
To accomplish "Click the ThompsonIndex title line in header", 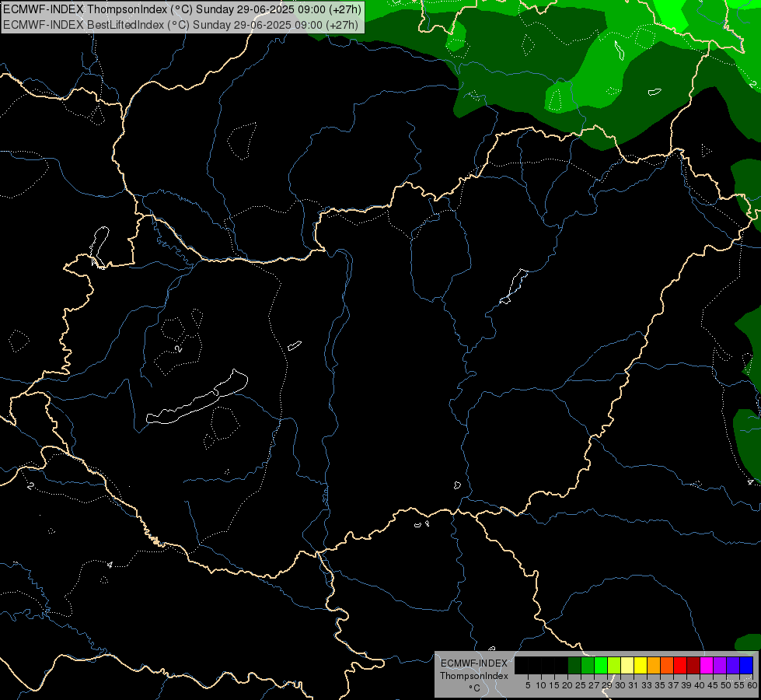I will point(182,9).
